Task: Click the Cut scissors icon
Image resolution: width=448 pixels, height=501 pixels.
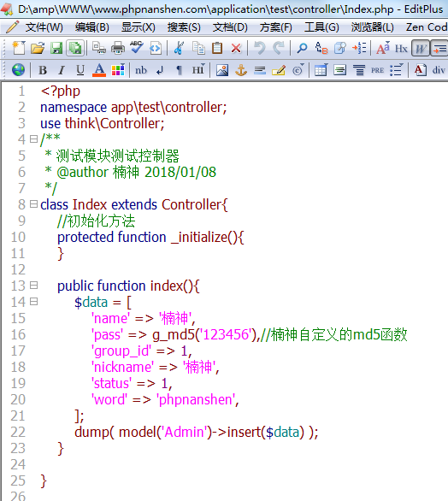Action: coord(179,48)
